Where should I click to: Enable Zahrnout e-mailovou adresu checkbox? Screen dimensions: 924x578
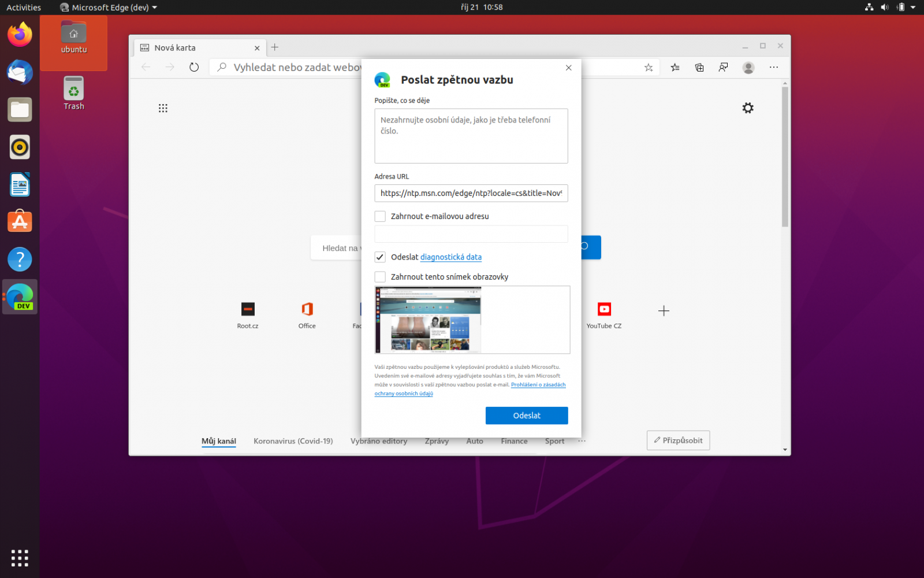click(x=380, y=216)
